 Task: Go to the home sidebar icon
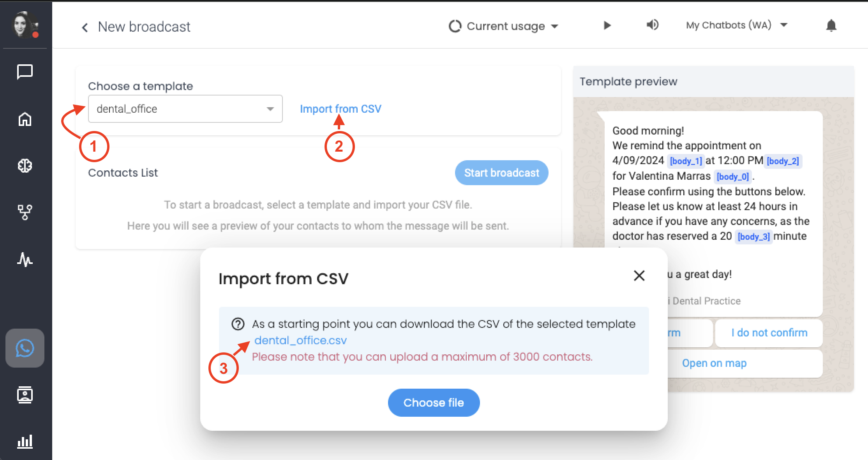[x=25, y=119]
